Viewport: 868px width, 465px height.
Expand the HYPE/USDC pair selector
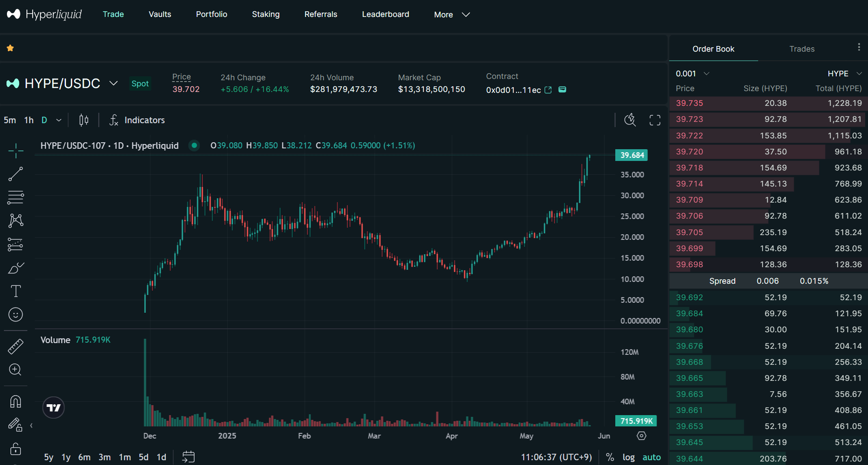[x=113, y=83]
